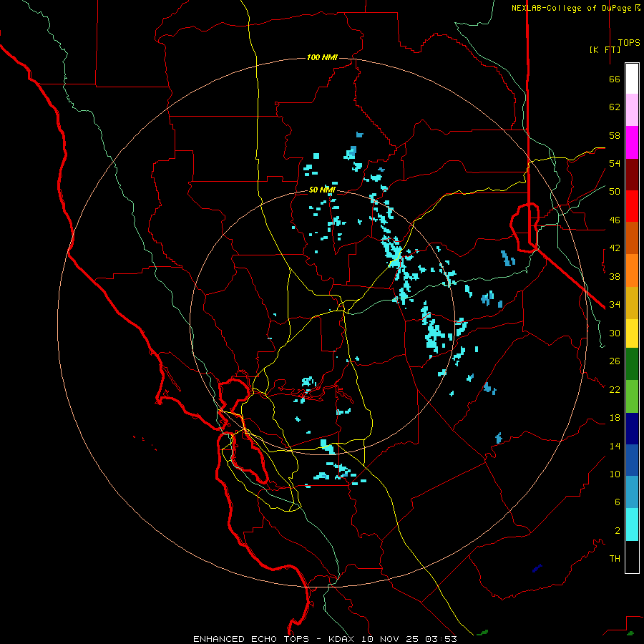
Task: Click the legend value 50
Action: click(615, 191)
